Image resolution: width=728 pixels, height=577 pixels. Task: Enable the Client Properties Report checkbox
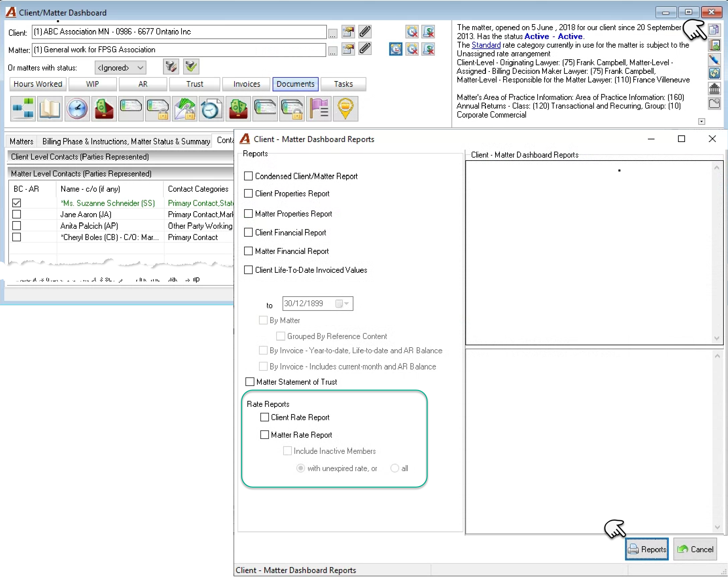pyautogui.click(x=248, y=193)
